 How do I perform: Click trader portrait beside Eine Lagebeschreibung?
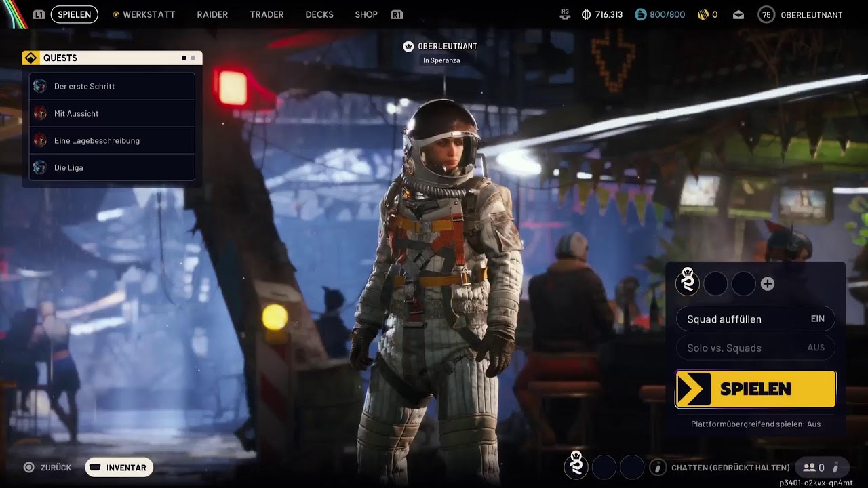[x=40, y=140]
